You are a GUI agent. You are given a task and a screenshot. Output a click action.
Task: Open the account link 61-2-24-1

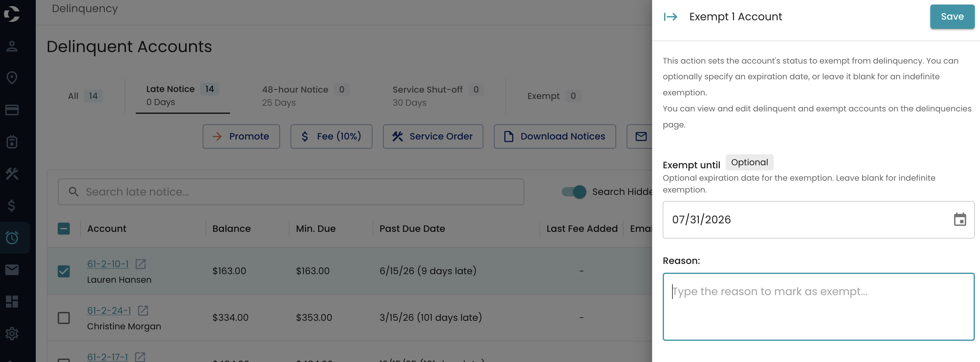pos(109,310)
